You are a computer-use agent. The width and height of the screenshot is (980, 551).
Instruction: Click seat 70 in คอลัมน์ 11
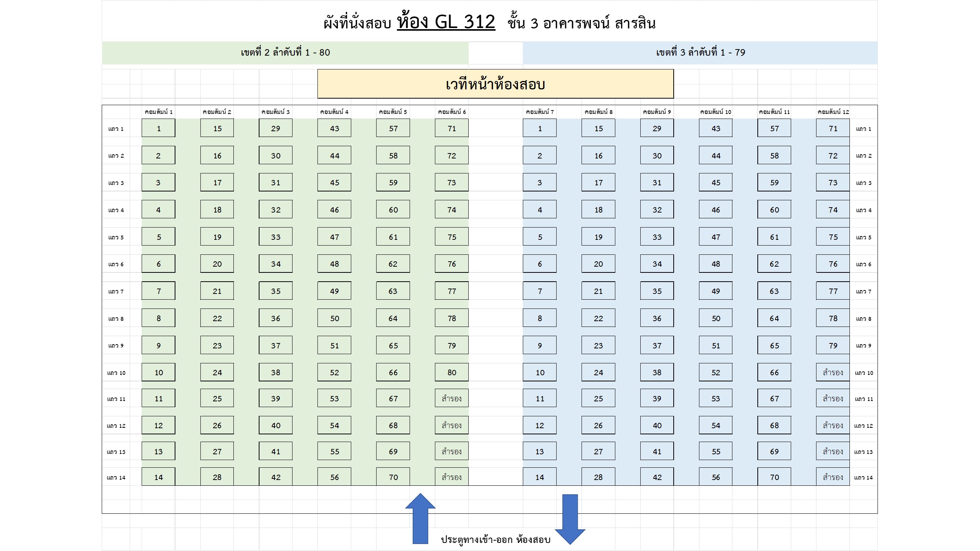point(774,477)
